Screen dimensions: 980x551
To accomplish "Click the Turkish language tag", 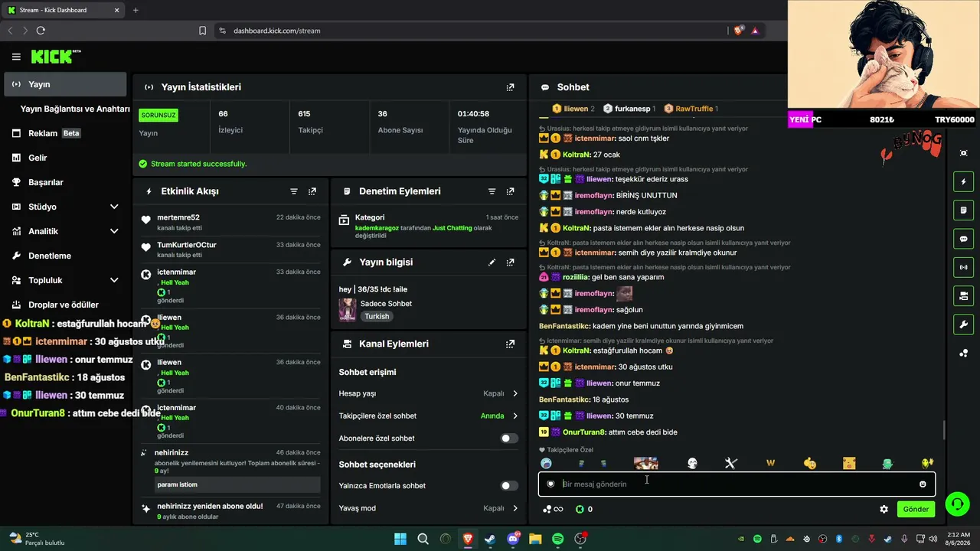I will coord(377,316).
